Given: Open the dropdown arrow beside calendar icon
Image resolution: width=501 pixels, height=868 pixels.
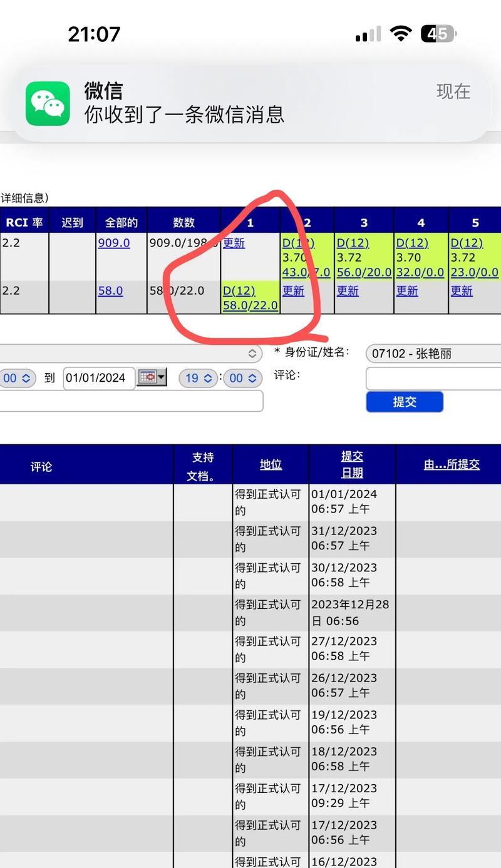Looking at the screenshot, I should click(x=162, y=377).
